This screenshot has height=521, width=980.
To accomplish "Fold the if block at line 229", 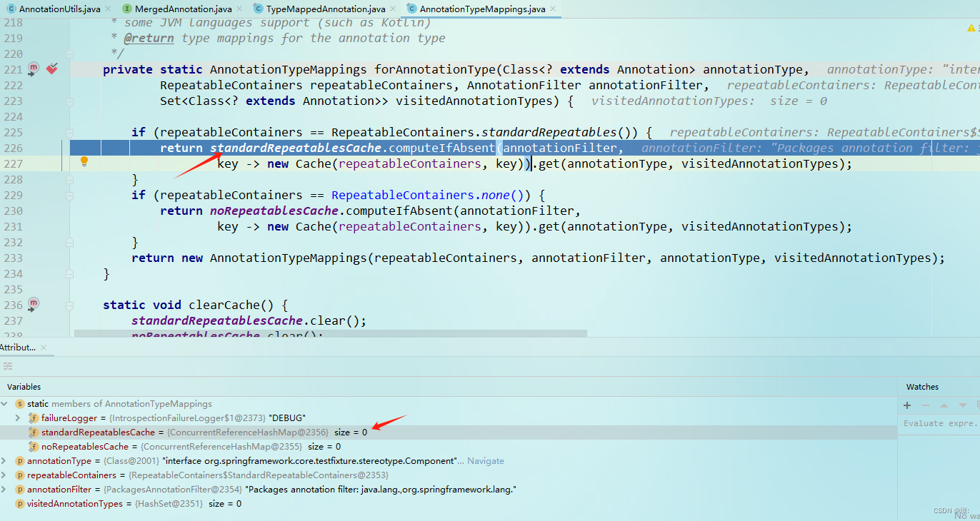I will click(x=69, y=196).
